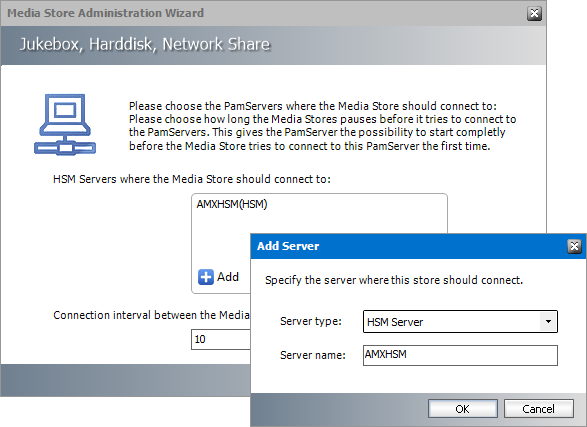Click the Add Server title bar
Screen dimensions: 587x427
408,246
